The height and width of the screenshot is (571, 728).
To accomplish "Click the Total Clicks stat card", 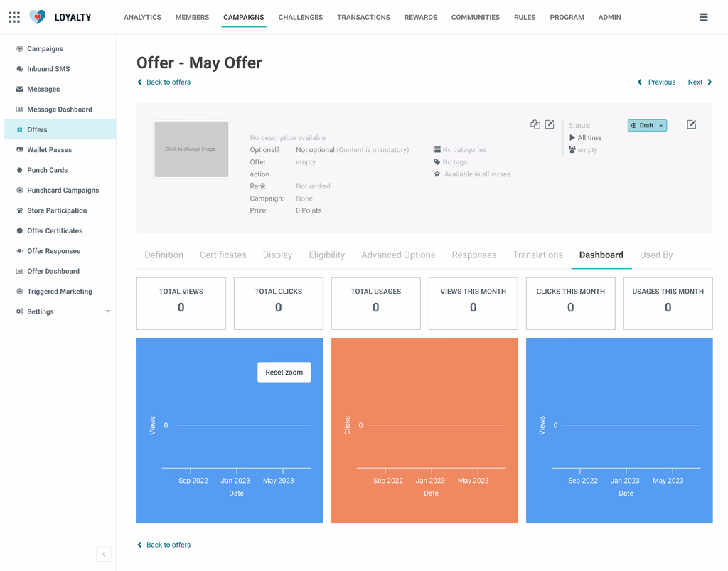I will (279, 304).
